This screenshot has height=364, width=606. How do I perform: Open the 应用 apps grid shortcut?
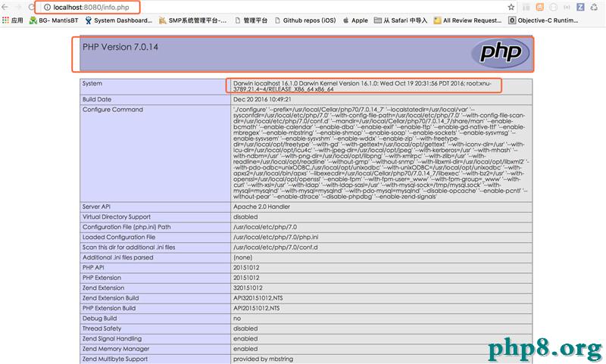click(x=12, y=20)
